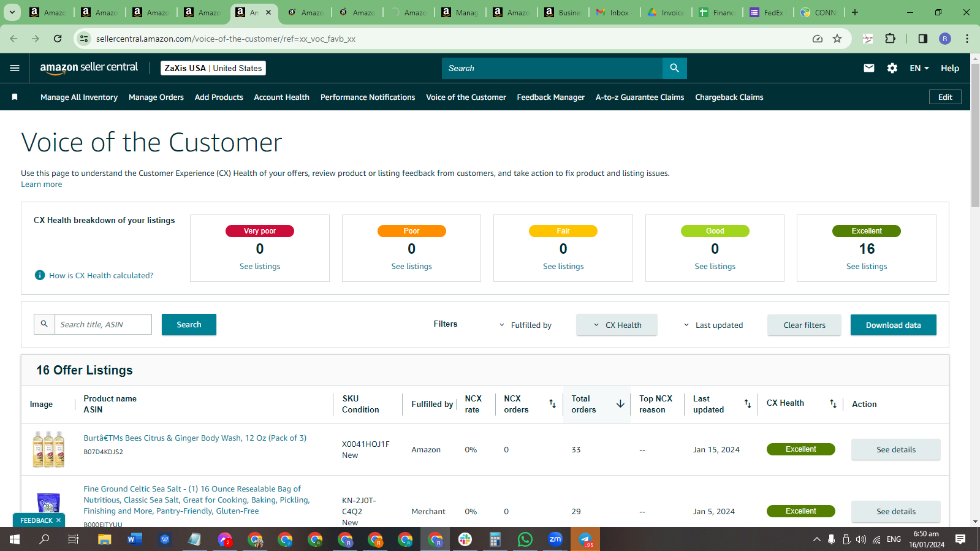
Task: Open Calculator from the taskbar
Action: tap(495, 539)
